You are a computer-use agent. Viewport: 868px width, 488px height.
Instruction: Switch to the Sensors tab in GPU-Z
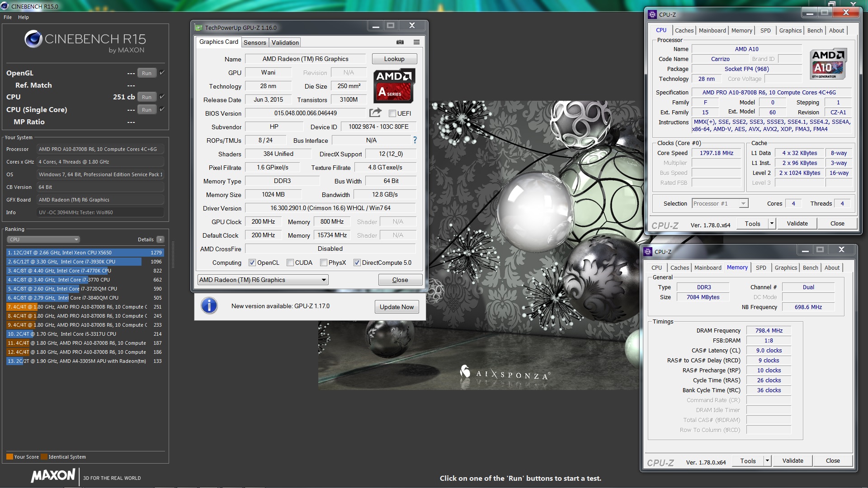(255, 42)
